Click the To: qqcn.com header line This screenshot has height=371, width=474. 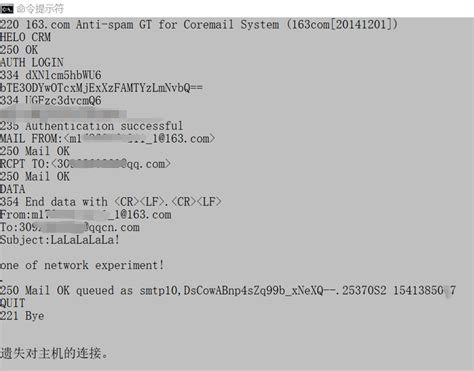click(70, 227)
